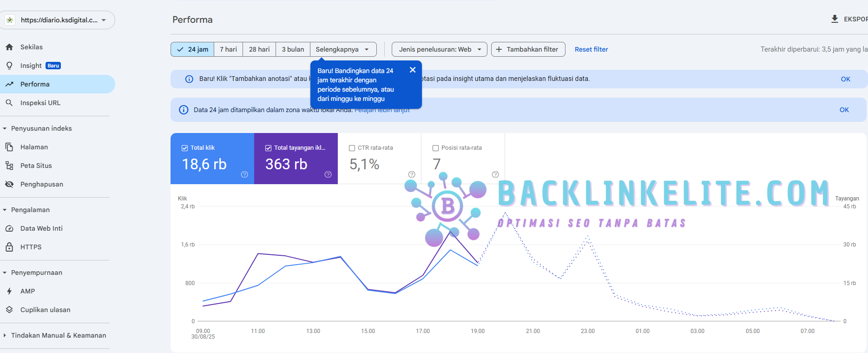Click the Tambahkan filter button
The width and height of the screenshot is (868, 353).
point(528,49)
